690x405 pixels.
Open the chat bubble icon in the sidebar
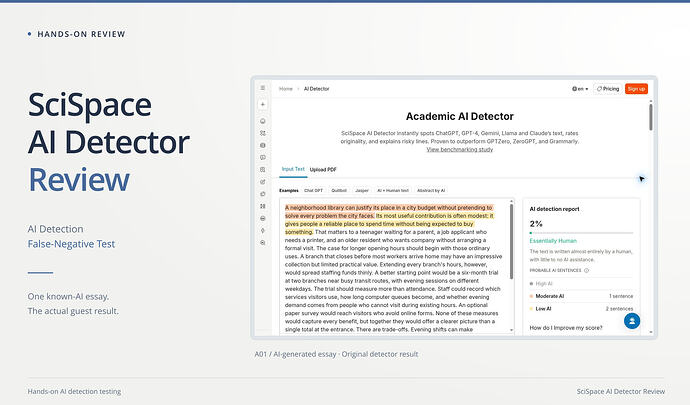point(263,157)
